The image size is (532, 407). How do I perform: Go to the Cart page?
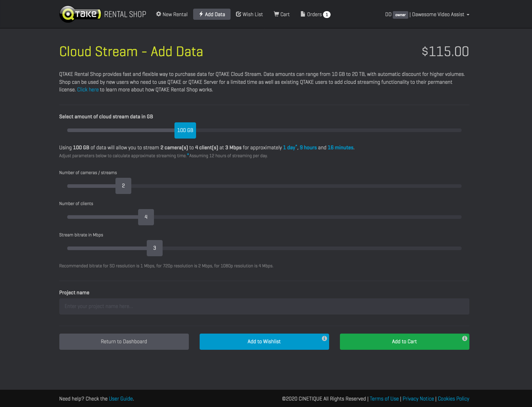pos(282,14)
